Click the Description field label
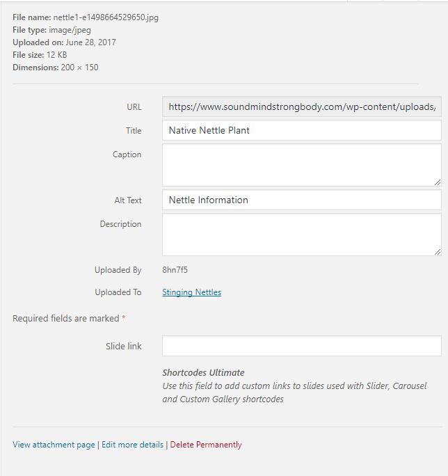Screen dimensions: 448x476 [x=120, y=224]
